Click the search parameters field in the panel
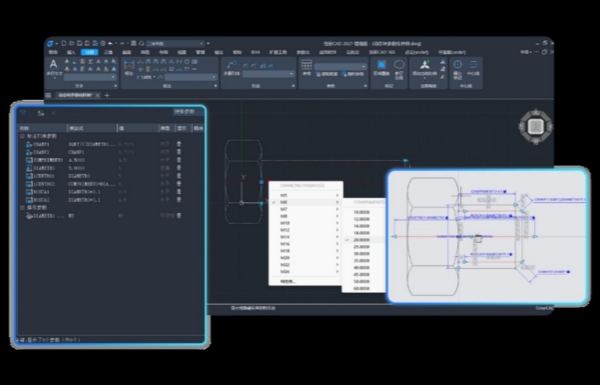The image size is (600, 385). (188, 112)
